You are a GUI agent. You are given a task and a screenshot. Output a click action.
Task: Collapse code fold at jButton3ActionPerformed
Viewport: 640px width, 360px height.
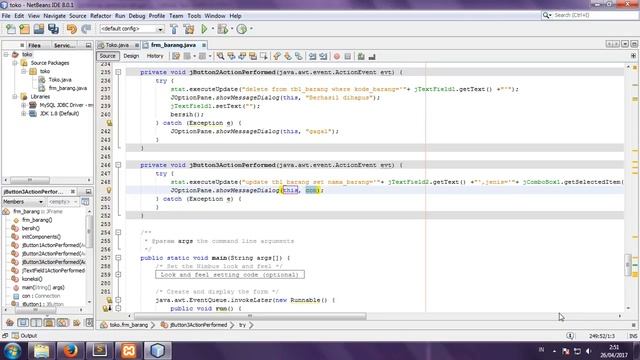(x=118, y=165)
